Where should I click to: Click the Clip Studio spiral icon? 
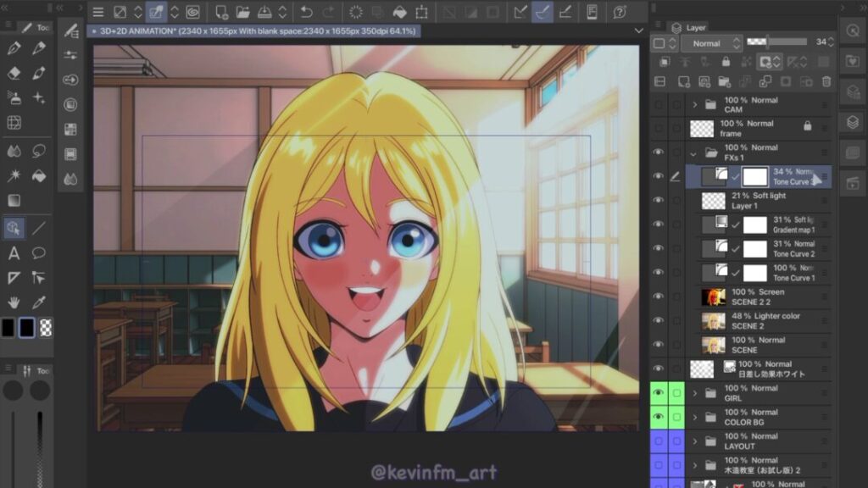point(192,12)
